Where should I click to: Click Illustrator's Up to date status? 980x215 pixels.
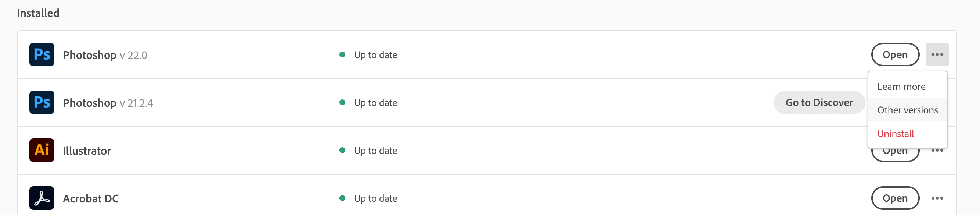coord(375,151)
